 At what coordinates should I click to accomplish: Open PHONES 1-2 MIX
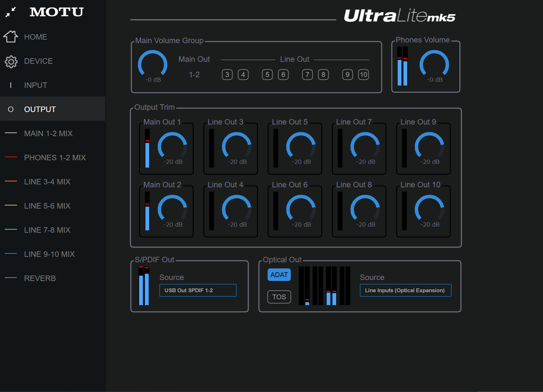pyautogui.click(x=53, y=157)
